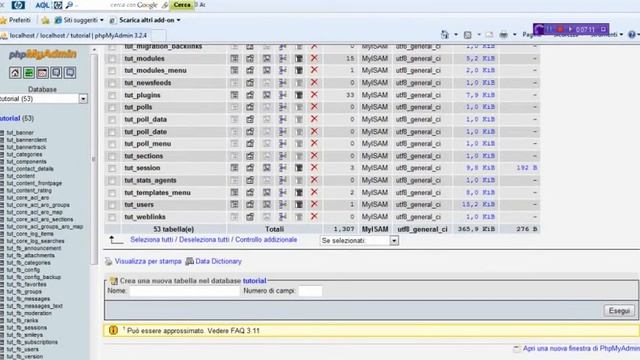The width and height of the screenshot is (640, 360).
Task: Click 'Deseleziona tutti' link
Action: click(204, 240)
